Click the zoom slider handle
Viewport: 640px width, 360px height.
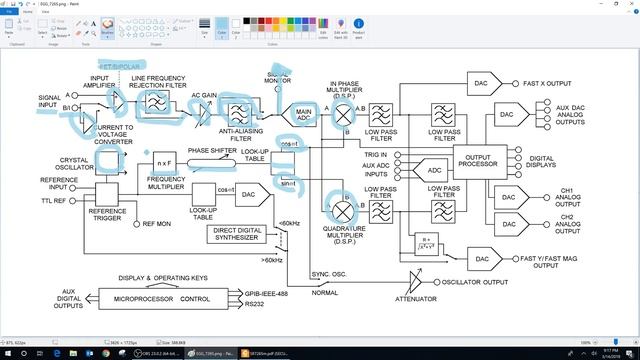tap(616, 342)
